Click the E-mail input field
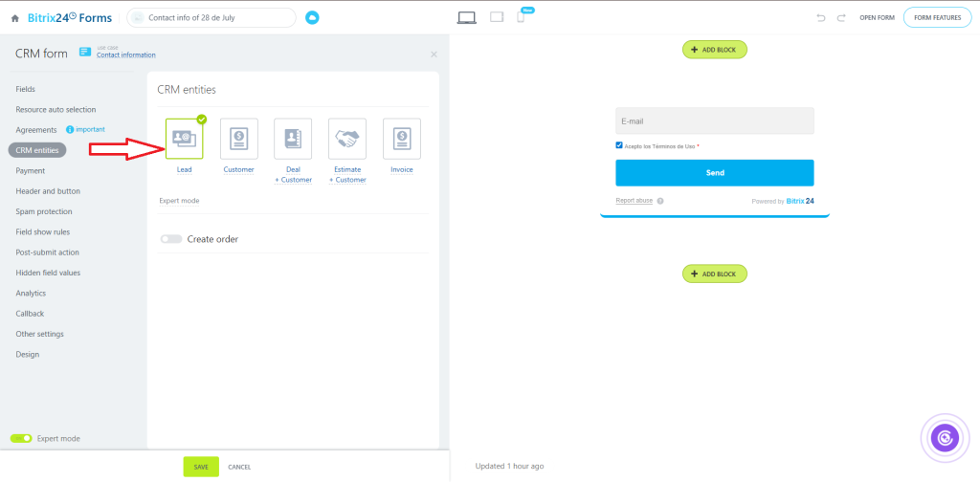Image resolution: width=980 pixels, height=482 pixels. (714, 121)
